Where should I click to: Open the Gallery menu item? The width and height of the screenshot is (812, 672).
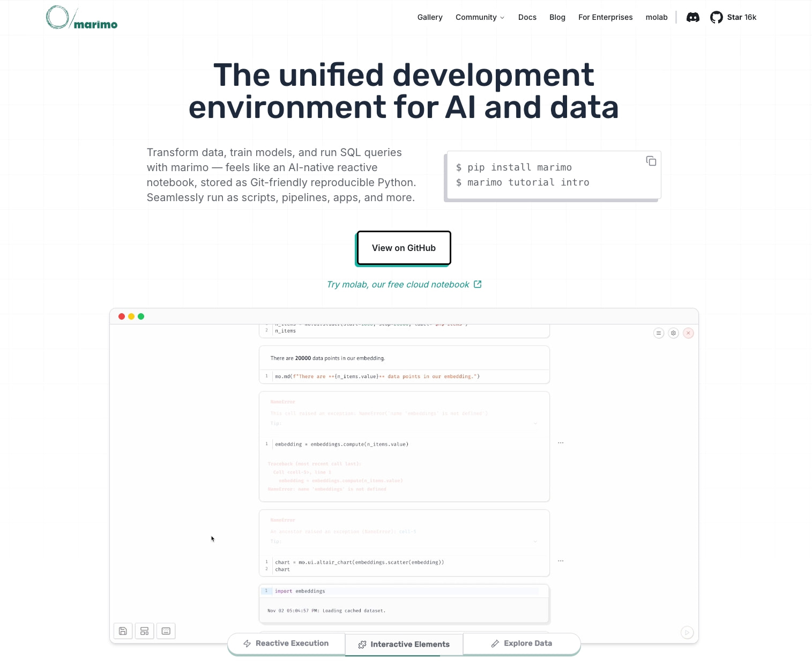(x=430, y=17)
